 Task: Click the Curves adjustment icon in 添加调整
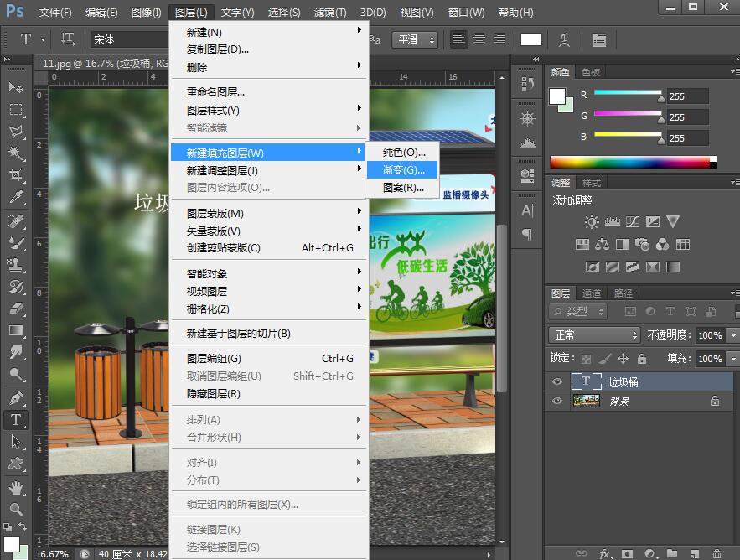click(x=632, y=221)
